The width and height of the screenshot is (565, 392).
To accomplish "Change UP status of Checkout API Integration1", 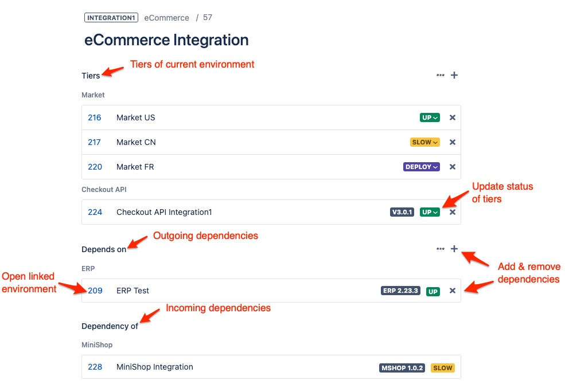I will coord(430,212).
